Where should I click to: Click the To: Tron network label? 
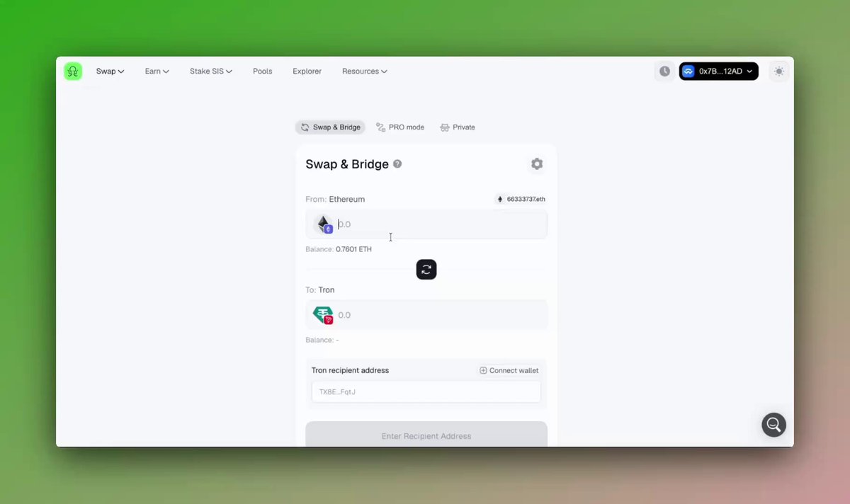coord(320,290)
